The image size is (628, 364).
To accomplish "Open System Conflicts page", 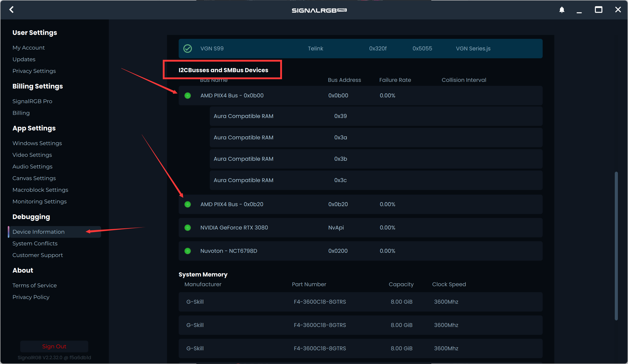I will click(x=35, y=243).
